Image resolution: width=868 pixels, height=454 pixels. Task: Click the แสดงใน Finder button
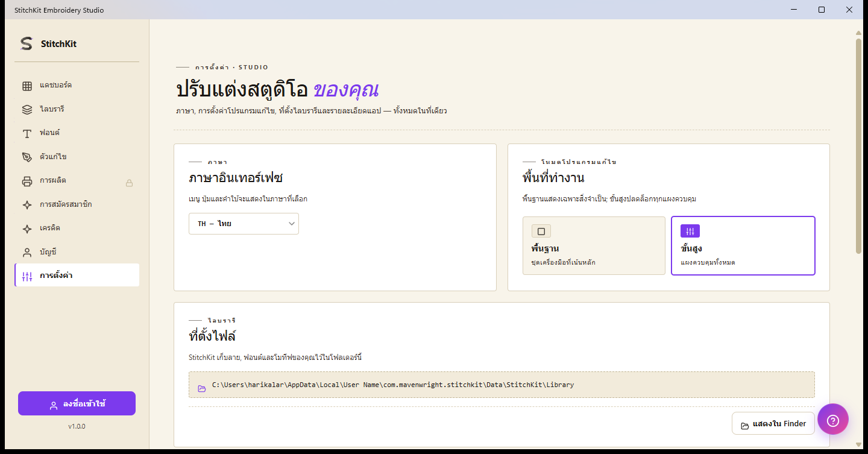[773, 423]
